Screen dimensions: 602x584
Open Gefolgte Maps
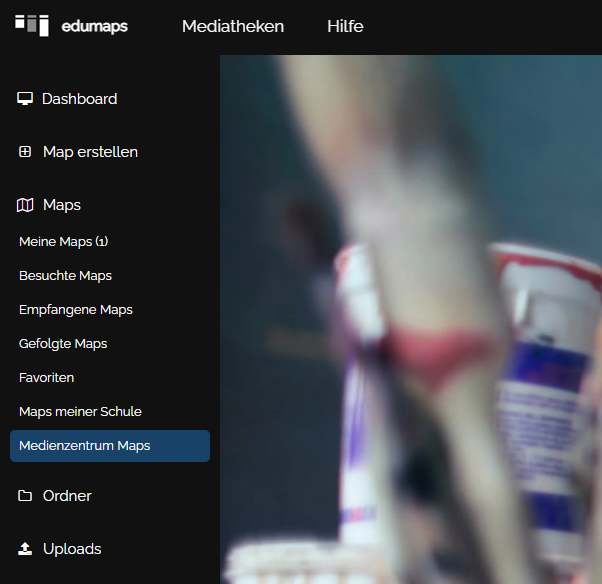(63, 344)
